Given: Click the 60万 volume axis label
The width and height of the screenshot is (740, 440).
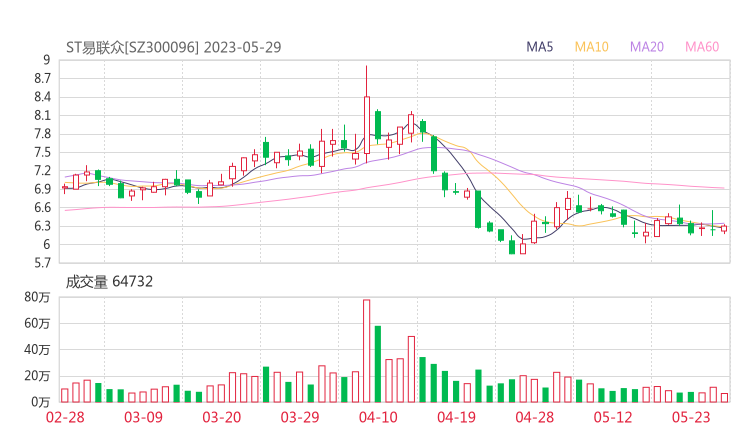Looking at the screenshot, I should click(x=37, y=323).
